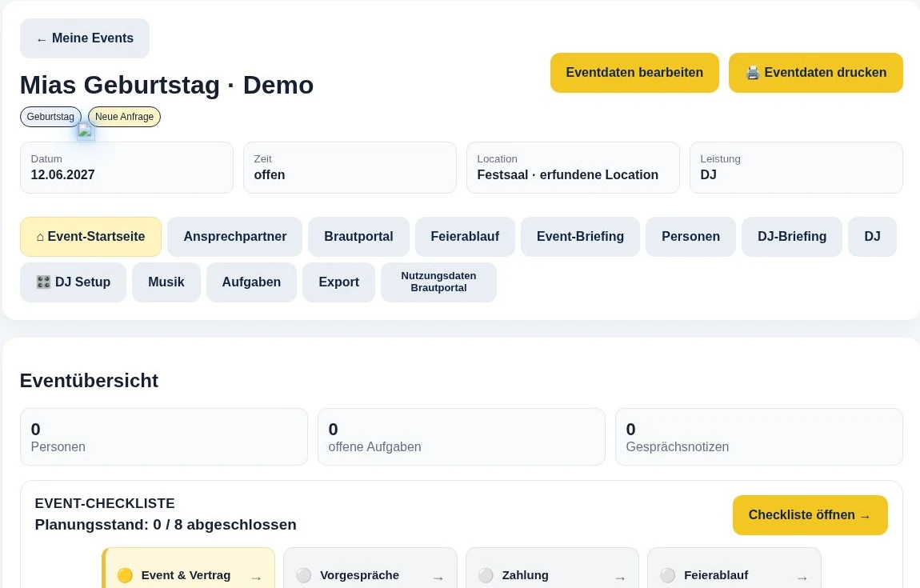Click the Eventübersicht heading
The height and width of the screenshot is (588, 920).
coord(89,381)
